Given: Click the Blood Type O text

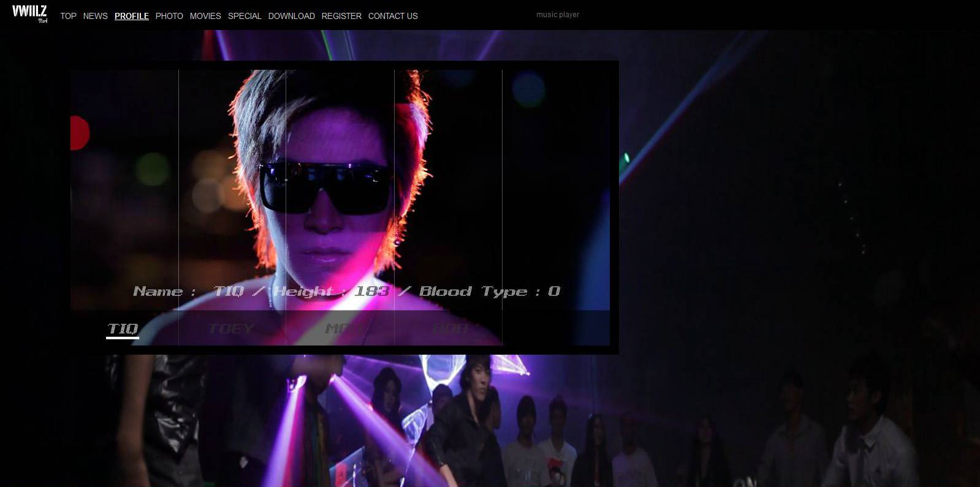Looking at the screenshot, I should [489, 292].
